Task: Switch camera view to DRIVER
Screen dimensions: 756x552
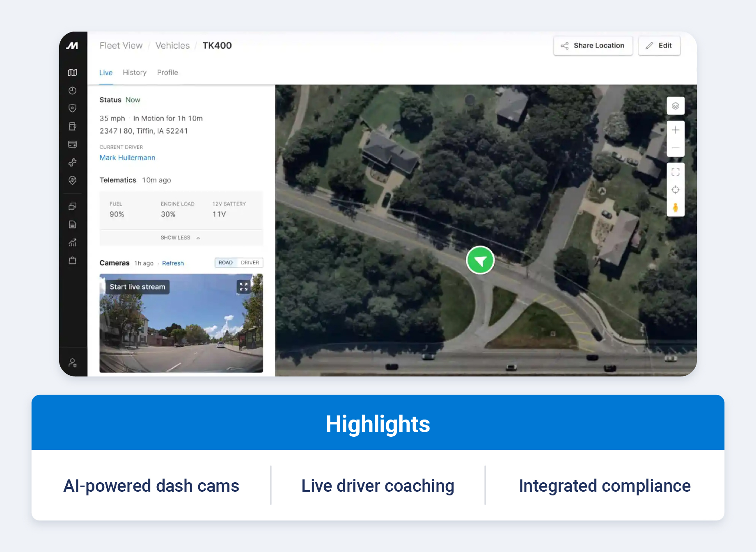Action: pyautogui.click(x=250, y=262)
